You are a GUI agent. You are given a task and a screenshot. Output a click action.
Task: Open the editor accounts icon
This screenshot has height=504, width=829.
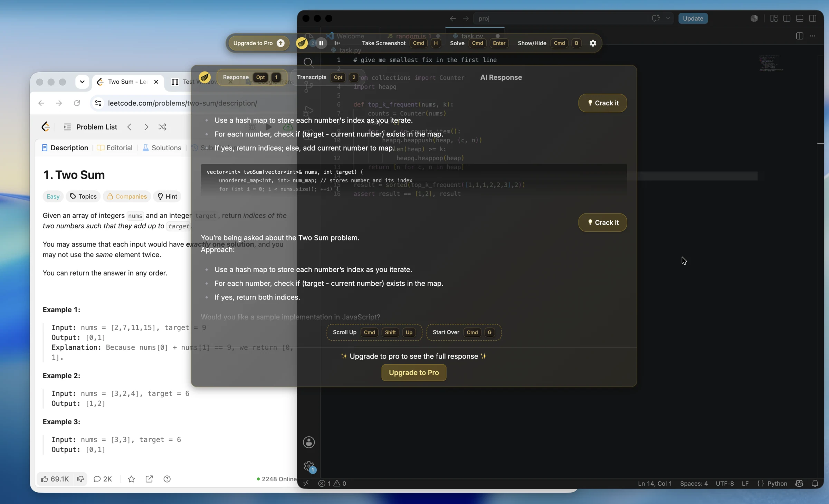coord(309,442)
